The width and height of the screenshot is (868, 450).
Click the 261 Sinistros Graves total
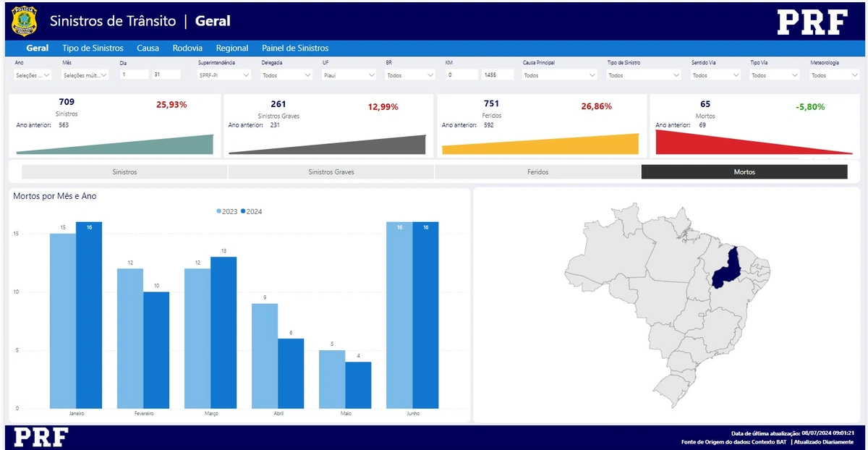tap(278, 104)
